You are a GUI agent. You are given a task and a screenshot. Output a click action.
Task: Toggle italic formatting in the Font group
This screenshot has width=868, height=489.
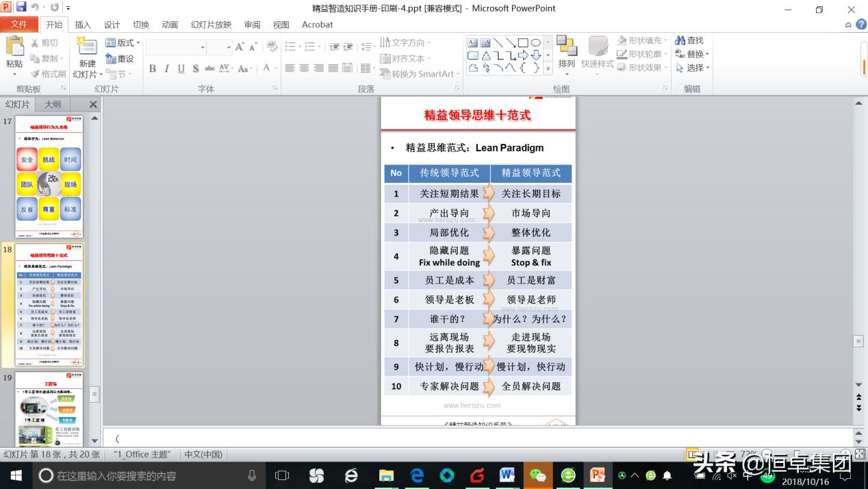(x=166, y=68)
